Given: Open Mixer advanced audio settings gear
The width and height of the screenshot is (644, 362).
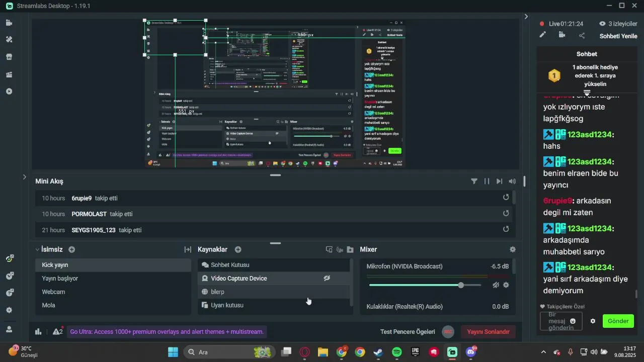Looking at the screenshot, I should click(513, 249).
